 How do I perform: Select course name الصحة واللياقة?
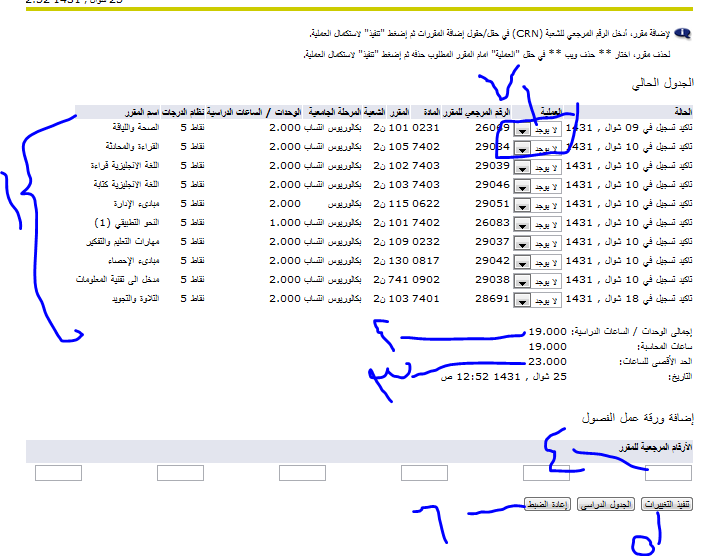pos(136,128)
